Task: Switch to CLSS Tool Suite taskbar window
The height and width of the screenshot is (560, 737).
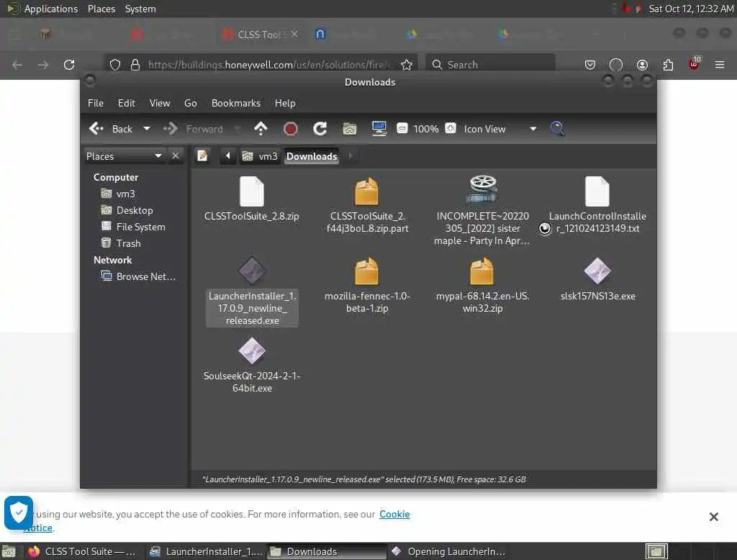Action: tap(82, 551)
